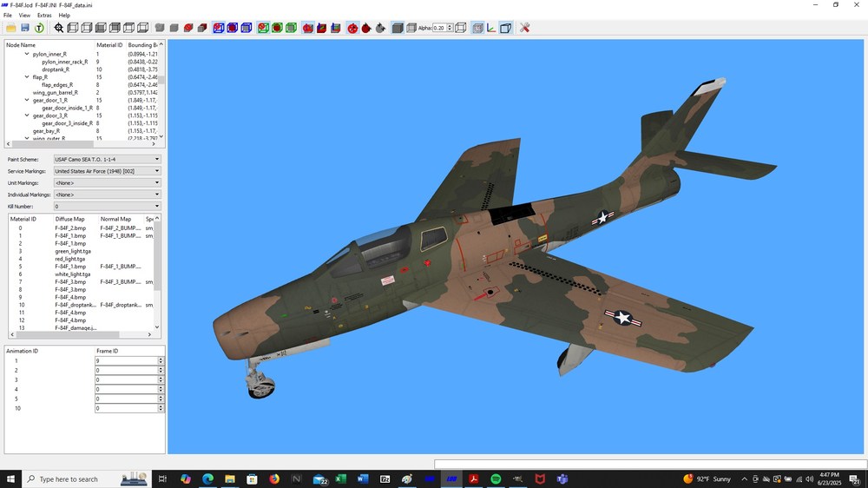
Task: Collapse the flap_R tree node
Action: (x=27, y=77)
